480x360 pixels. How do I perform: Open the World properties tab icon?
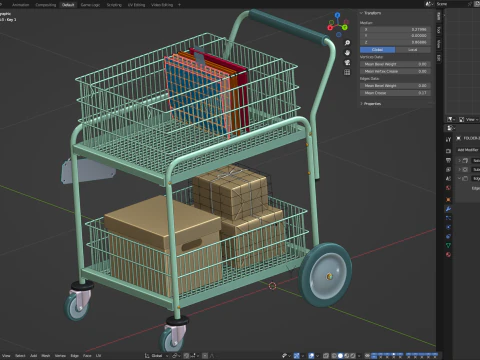(448, 188)
